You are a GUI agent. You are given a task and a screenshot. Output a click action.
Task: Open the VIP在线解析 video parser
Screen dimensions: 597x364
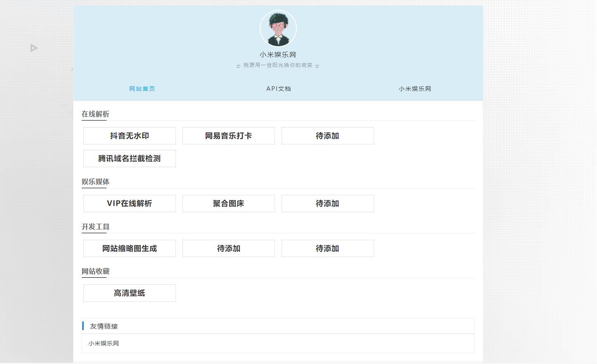tap(129, 203)
